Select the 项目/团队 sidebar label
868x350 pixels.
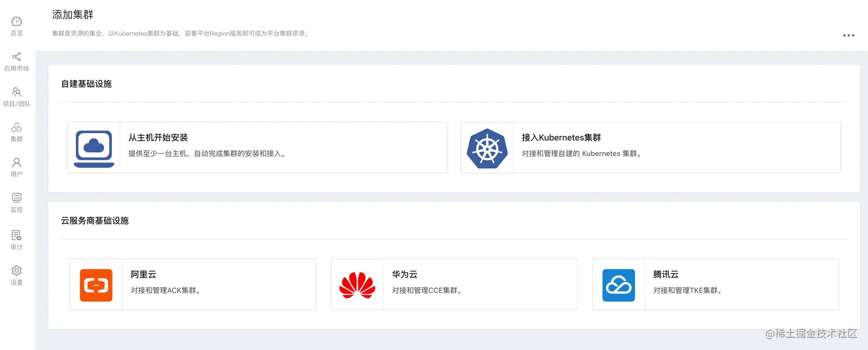coord(17,104)
